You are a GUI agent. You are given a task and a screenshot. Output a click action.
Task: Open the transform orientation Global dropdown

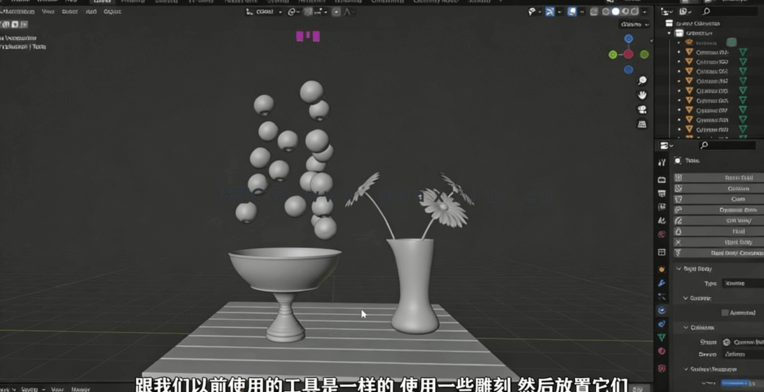(264, 12)
